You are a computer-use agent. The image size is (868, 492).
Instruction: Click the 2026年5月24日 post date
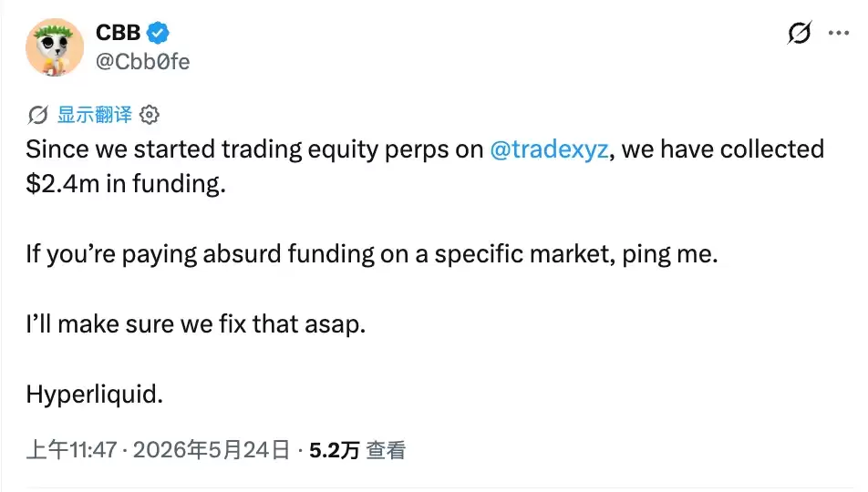[x=212, y=450]
